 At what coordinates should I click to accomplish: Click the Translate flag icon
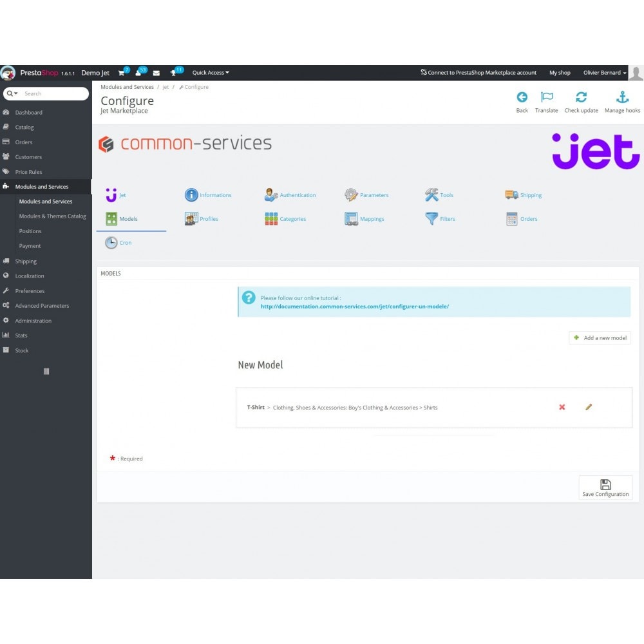[x=546, y=97]
